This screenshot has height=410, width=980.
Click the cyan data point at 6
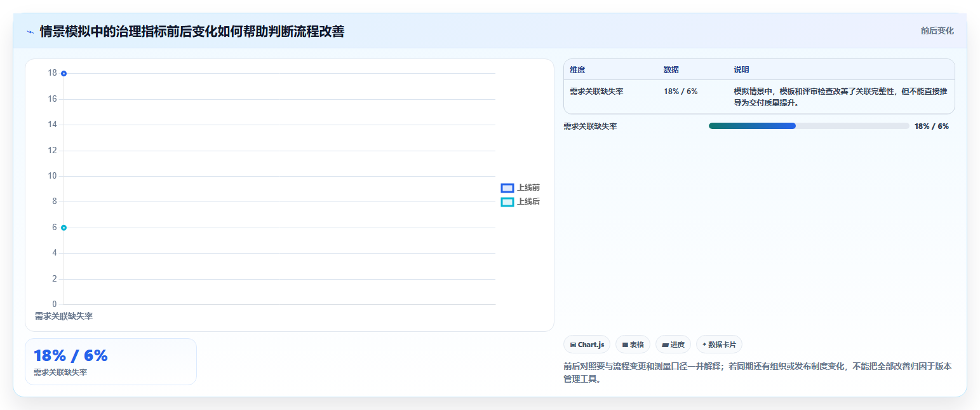(64, 228)
